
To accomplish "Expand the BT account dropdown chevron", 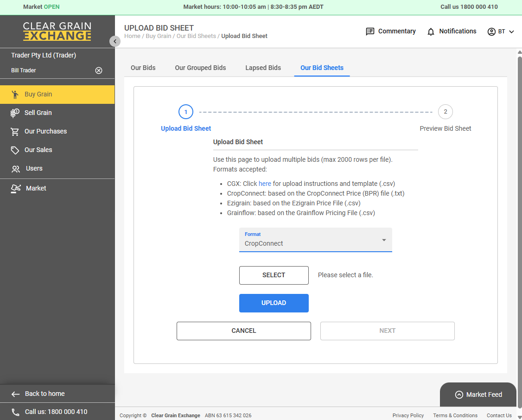I will click(x=512, y=32).
